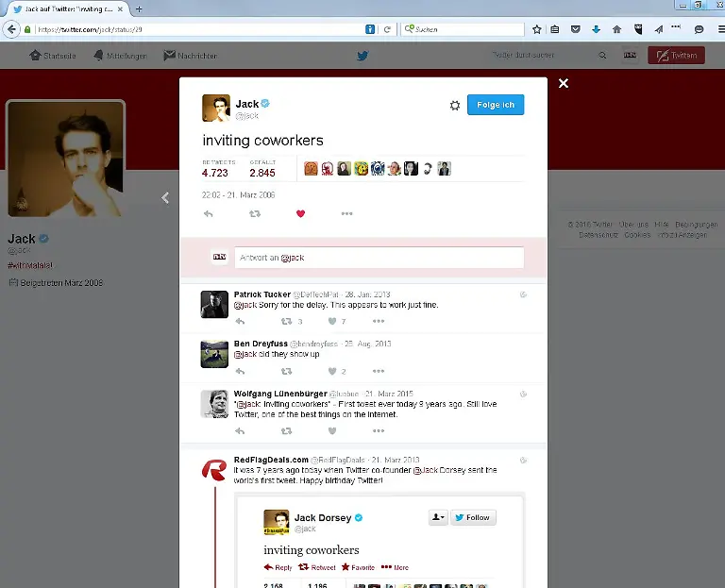
Task: Unlike the tweet via the red heart
Action: click(301, 214)
